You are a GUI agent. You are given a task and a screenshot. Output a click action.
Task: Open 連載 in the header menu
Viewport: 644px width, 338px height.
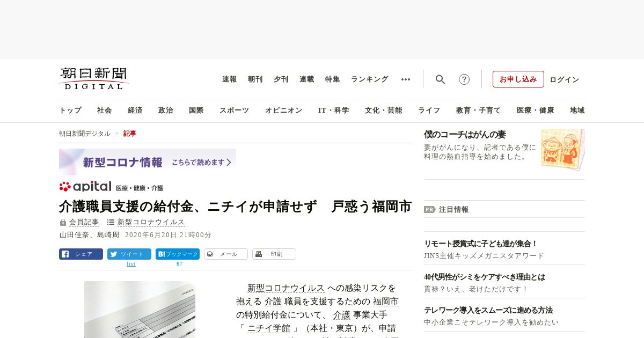pos(307,79)
